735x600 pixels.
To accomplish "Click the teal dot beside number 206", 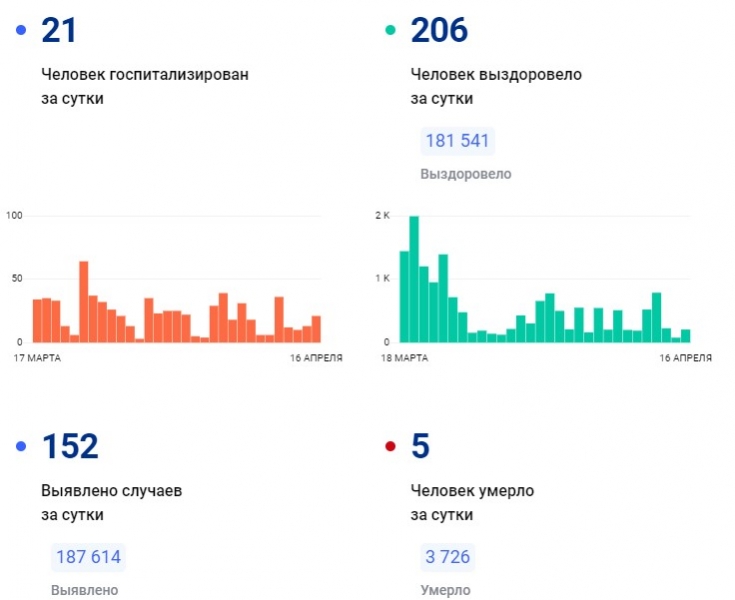I will pos(391,31).
